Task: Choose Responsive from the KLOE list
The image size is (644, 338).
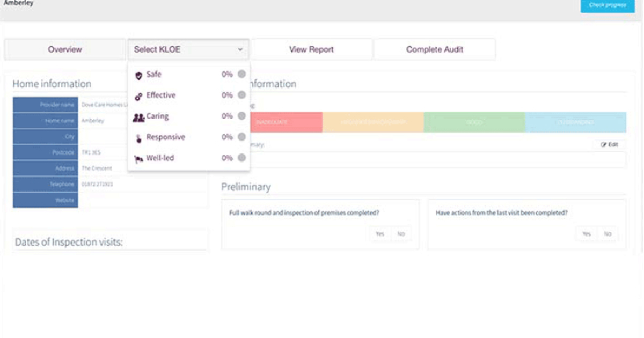Action: [x=165, y=137]
